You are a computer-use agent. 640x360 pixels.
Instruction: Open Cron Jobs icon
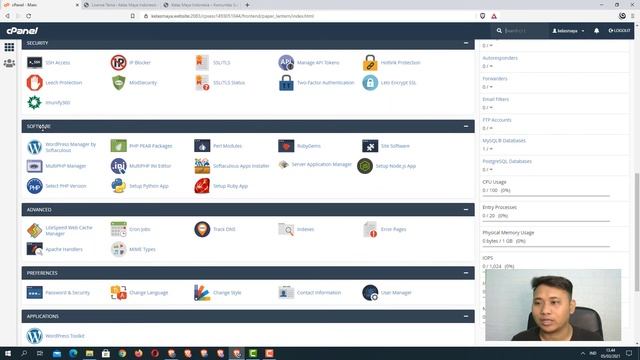(x=118, y=229)
